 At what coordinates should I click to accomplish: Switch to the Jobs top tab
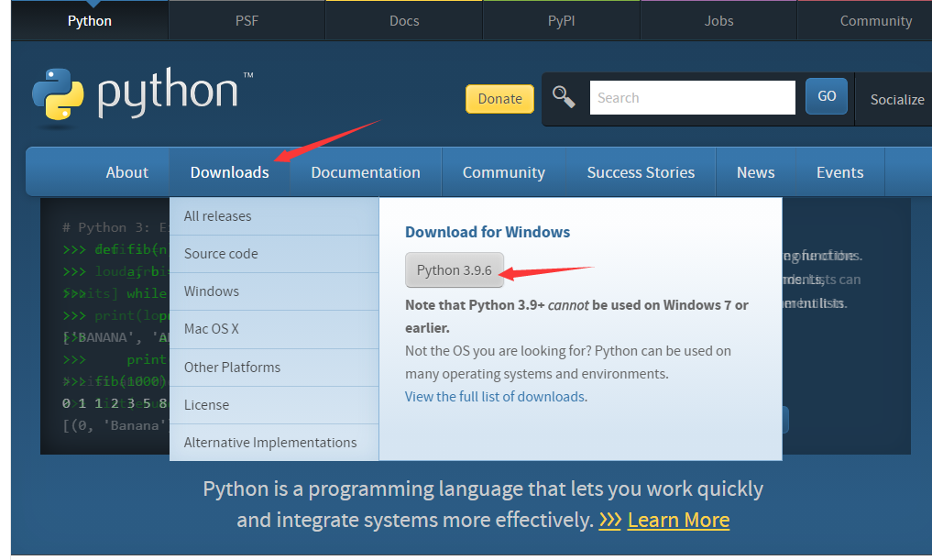click(718, 21)
